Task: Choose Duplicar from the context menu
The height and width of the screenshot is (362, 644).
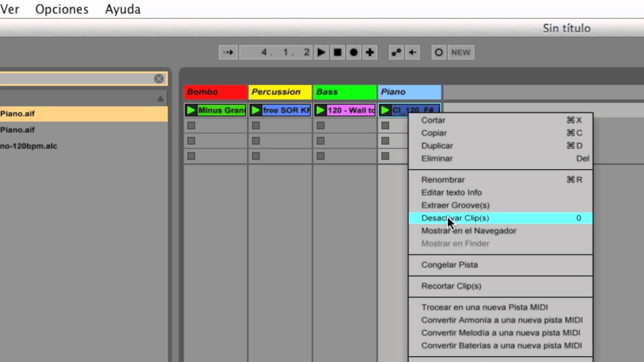Action: tap(500, 146)
